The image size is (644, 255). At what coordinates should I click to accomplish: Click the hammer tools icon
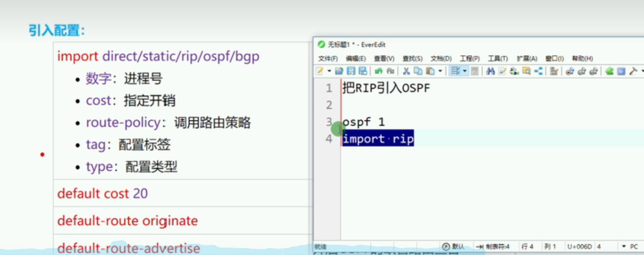point(633,71)
